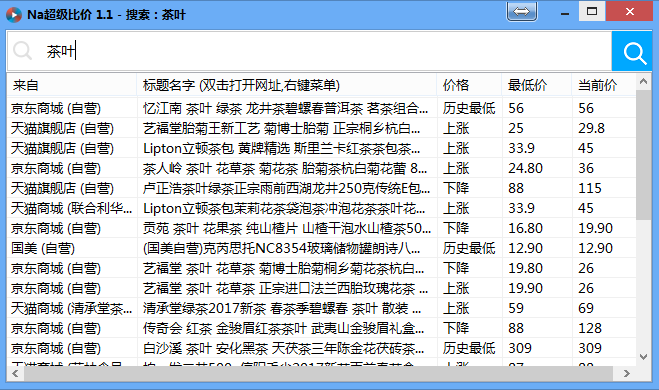Click the double-arrow width toggle button in the title bar
The image size is (659, 390).
click(522, 11)
